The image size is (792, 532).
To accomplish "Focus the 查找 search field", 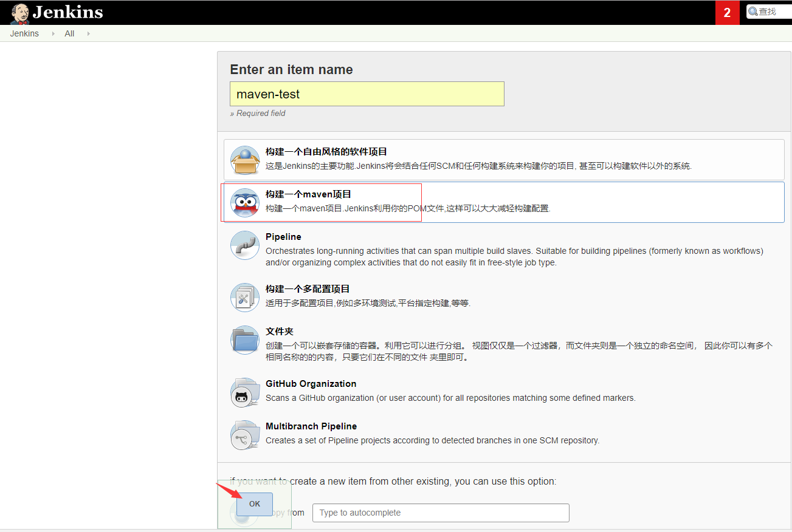I will click(769, 12).
